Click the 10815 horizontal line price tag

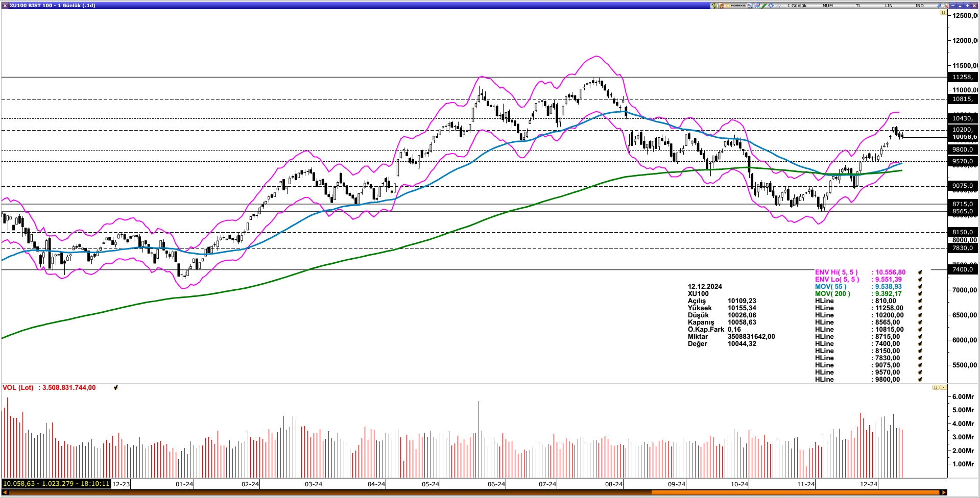point(963,99)
